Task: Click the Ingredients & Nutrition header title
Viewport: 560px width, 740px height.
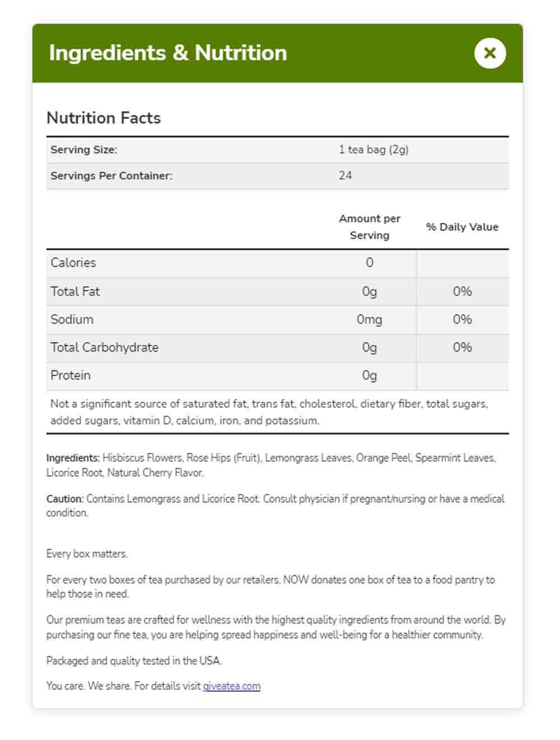Action: (x=168, y=53)
